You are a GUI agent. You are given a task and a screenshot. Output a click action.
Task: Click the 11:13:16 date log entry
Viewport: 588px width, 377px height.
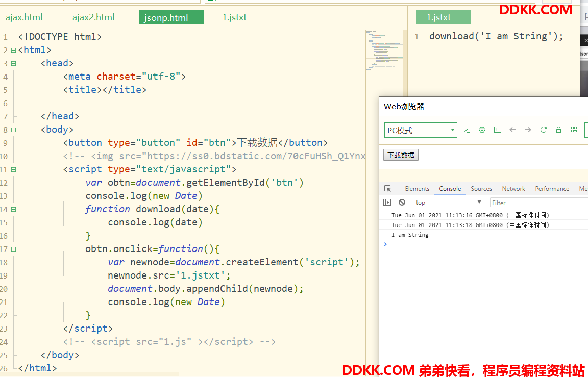click(470, 215)
